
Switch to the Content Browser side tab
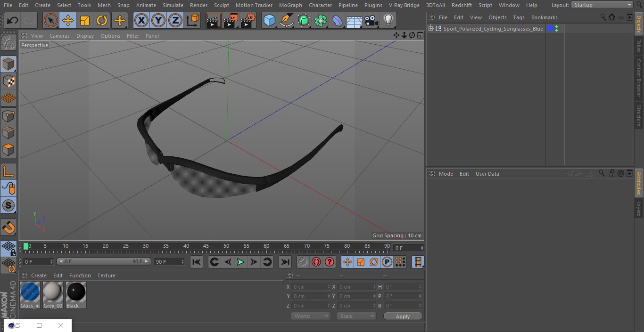pyautogui.click(x=639, y=78)
